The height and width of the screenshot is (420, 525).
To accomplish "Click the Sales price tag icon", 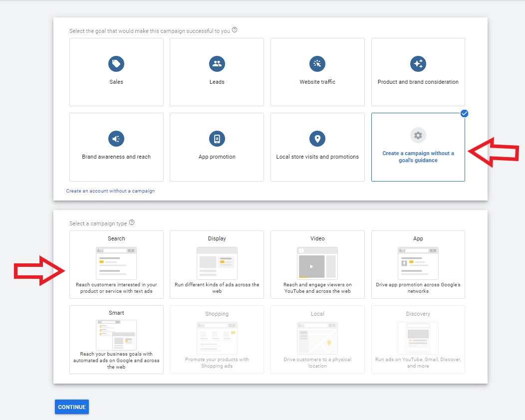I will [x=116, y=64].
